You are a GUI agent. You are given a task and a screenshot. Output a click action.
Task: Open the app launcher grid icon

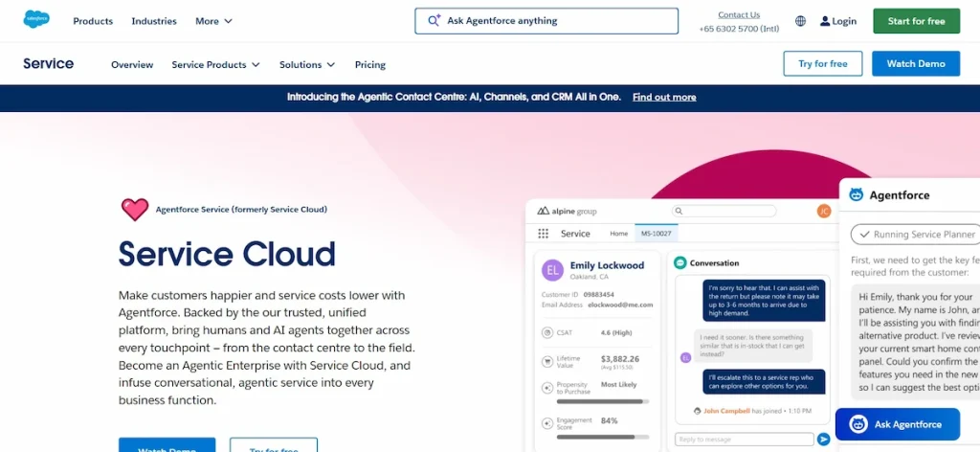click(544, 234)
